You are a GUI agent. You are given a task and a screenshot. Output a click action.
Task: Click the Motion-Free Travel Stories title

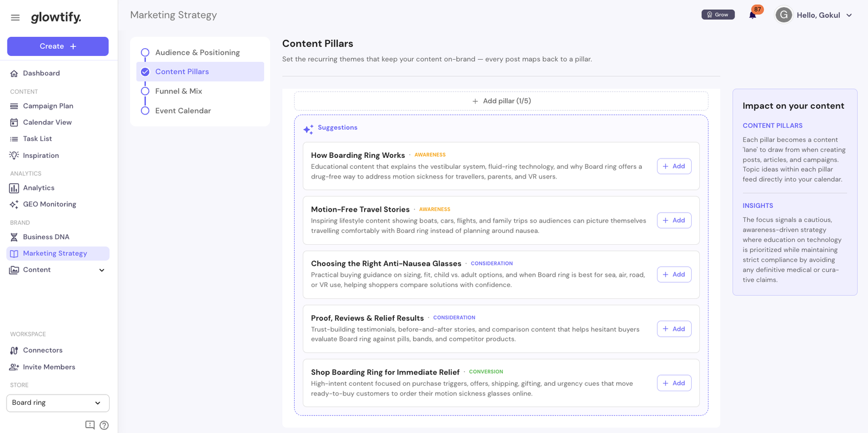(360, 209)
